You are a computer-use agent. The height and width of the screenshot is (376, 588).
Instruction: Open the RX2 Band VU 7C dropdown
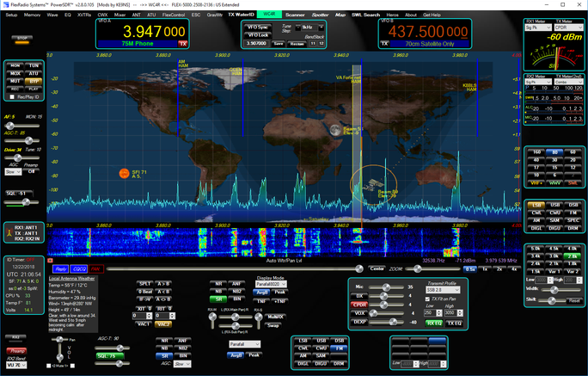[16, 365]
